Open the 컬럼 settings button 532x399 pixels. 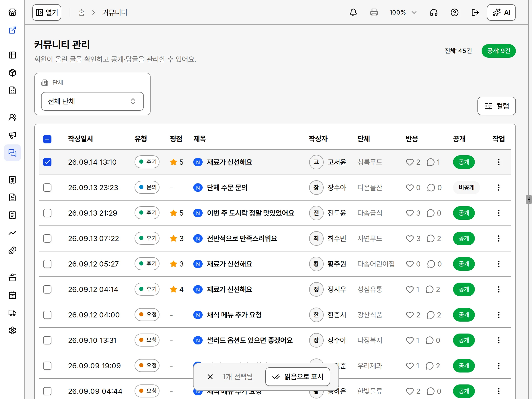496,106
